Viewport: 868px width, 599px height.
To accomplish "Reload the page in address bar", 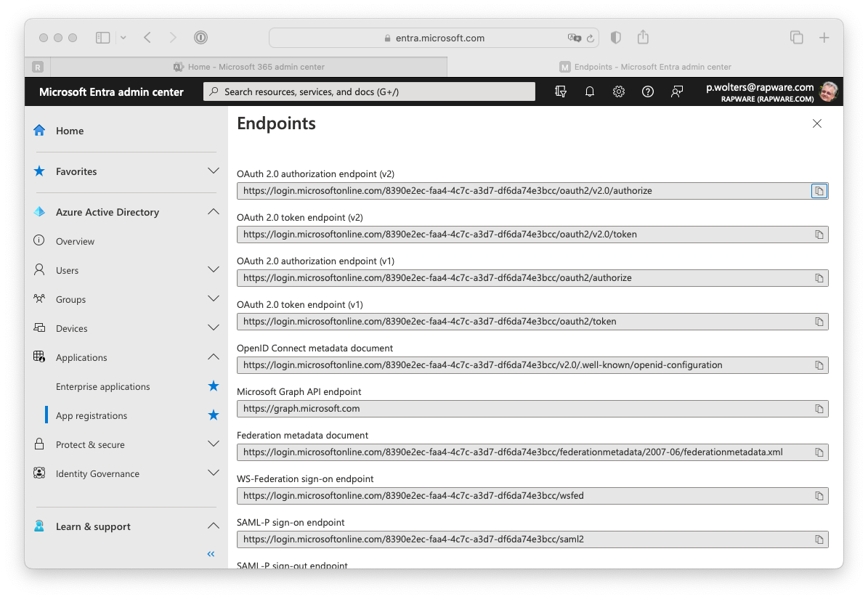I will (590, 38).
